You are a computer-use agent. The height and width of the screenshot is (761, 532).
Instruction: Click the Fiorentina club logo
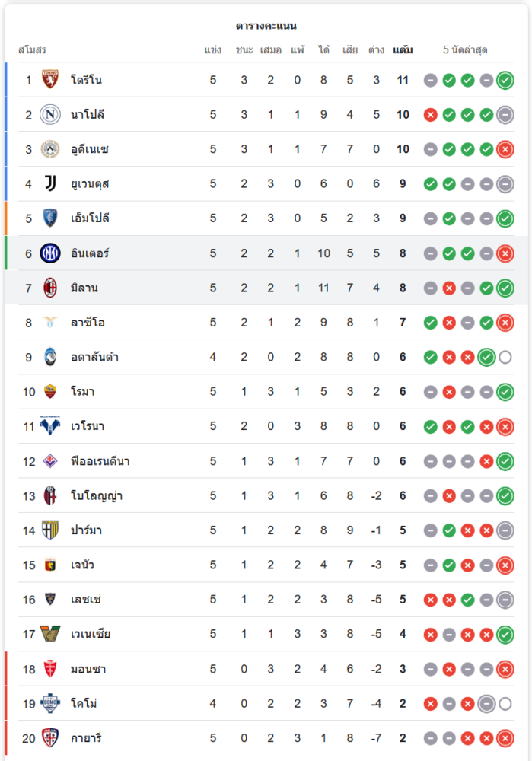[50, 461]
